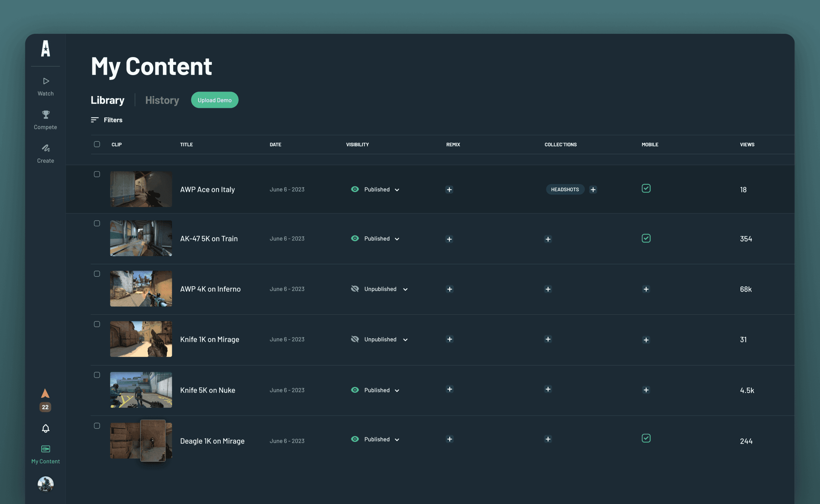Add a remix to Knife 5K on Nuke
The width and height of the screenshot is (820, 504).
pyautogui.click(x=450, y=389)
